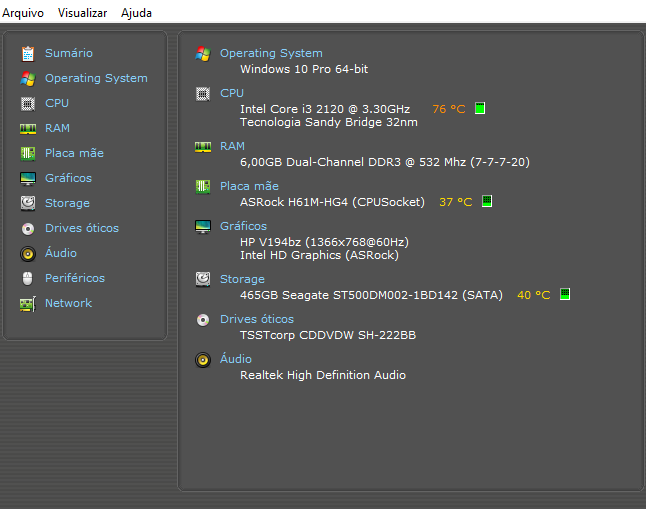Open the Ajuda menu
This screenshot has height=509, width=646.
click(x=136, y=13)
